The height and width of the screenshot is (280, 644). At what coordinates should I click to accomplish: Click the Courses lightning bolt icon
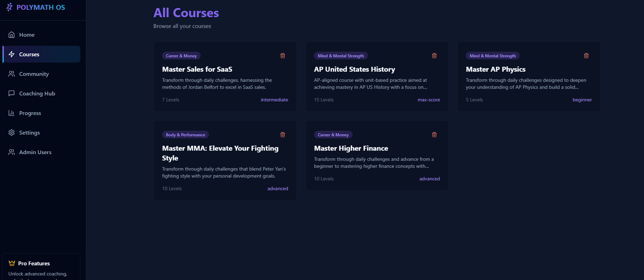[12, 54]
